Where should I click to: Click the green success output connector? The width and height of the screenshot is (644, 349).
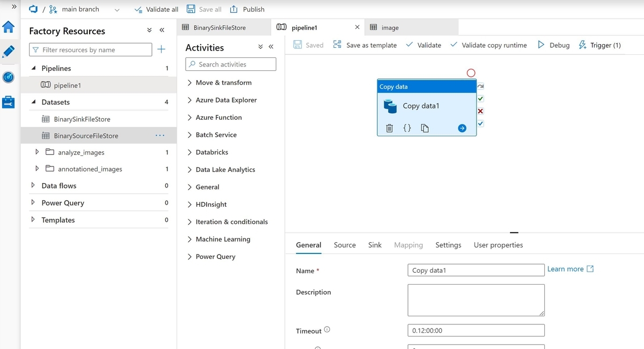point(480,99)
